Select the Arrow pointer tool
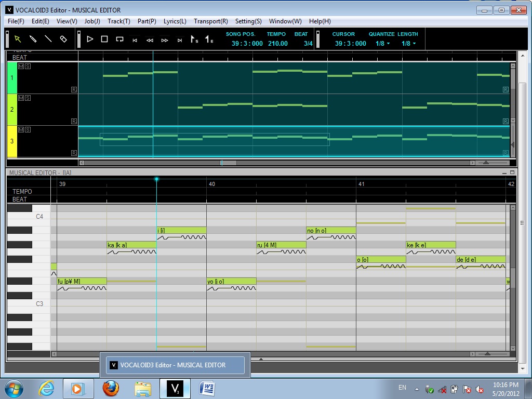The height and width of the screenshot is (399, 532). tap(18, 39)
